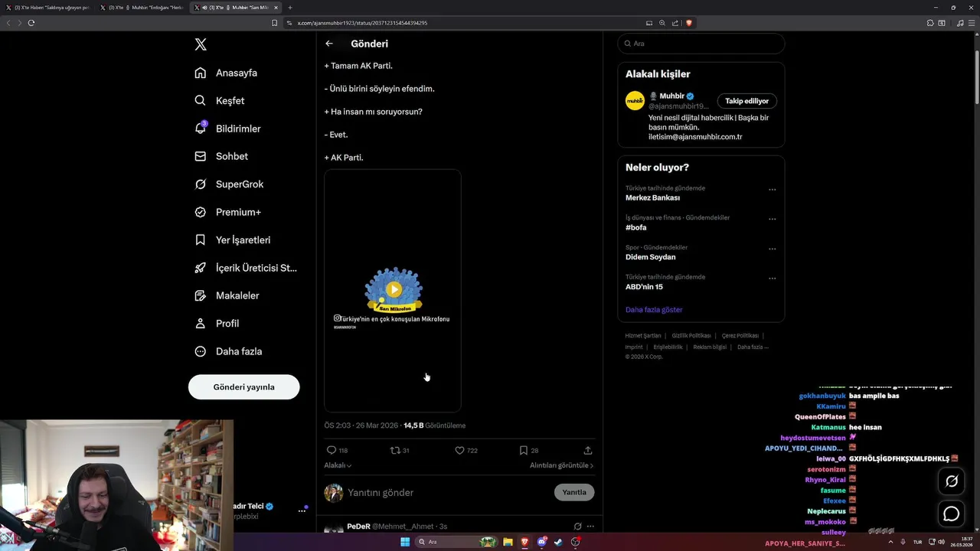Image resolution: width=980 pixels, height=551 pixels.
Task: Open a new browser tab
Action: (289, 8)
